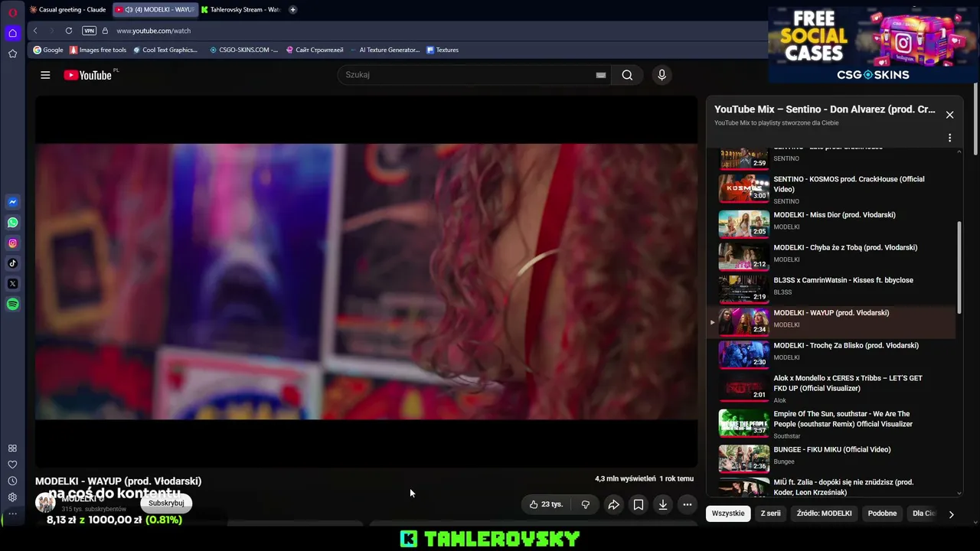The image size is (980, 551).
Task: Download the video with the download icon
Action: (663, 504)
